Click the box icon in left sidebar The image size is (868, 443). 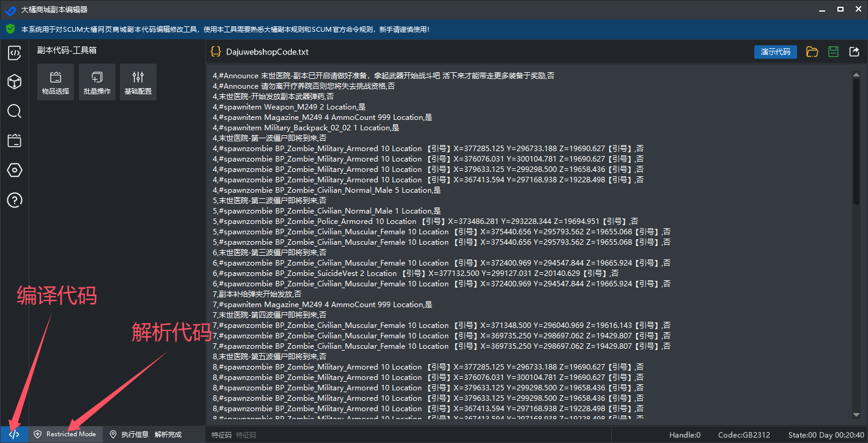tap(15, 141)
